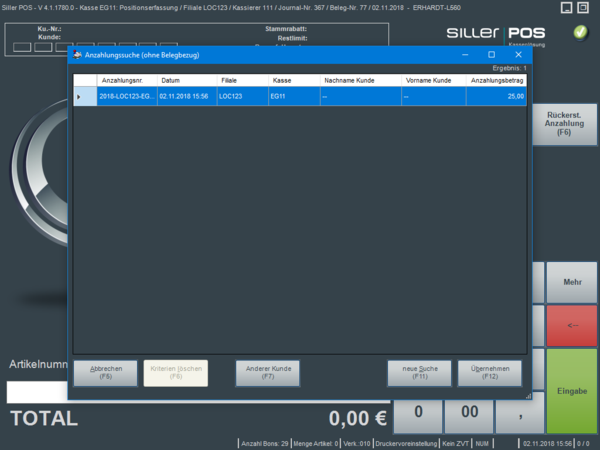600x450 pixels.
Task: Click Anderer Kunde (F7) button
Action: tap(267, 373)
